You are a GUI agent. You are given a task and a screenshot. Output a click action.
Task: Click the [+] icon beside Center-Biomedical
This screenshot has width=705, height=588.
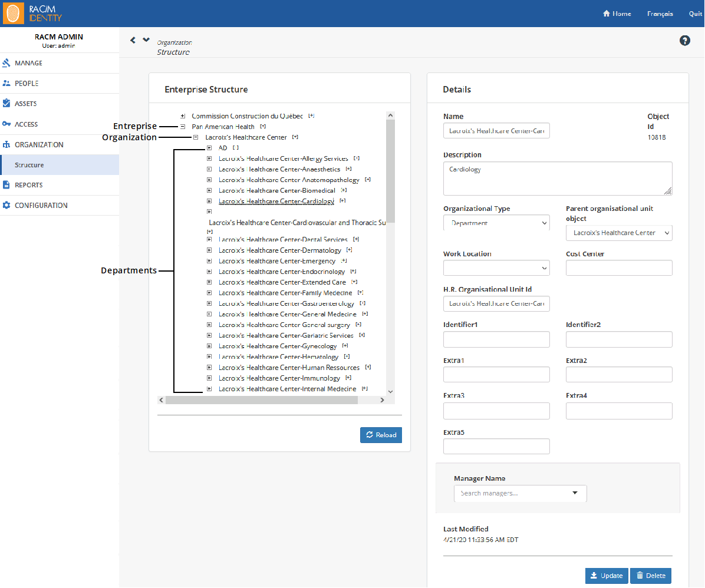point(344,190)
